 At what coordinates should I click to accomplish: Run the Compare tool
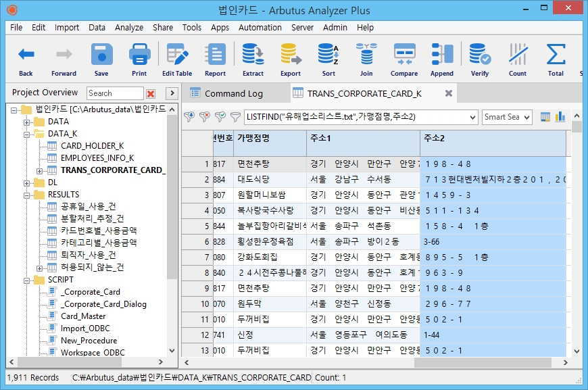(x=404, y=59)
